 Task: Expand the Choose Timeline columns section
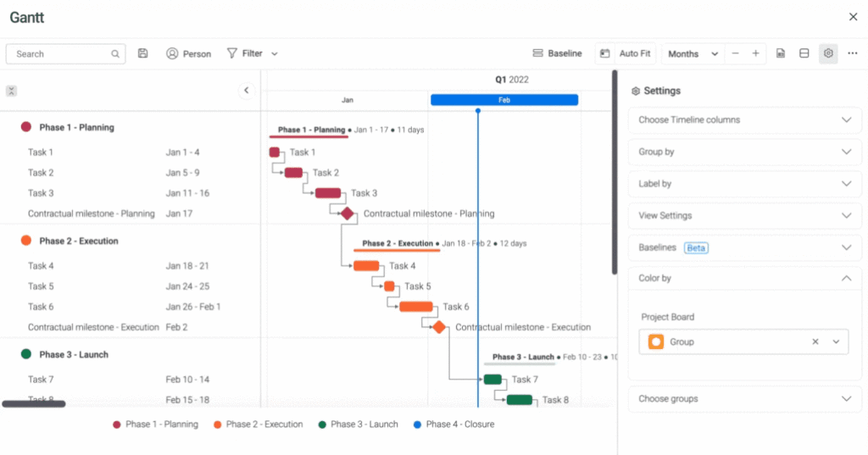click(x=744, y=119)
